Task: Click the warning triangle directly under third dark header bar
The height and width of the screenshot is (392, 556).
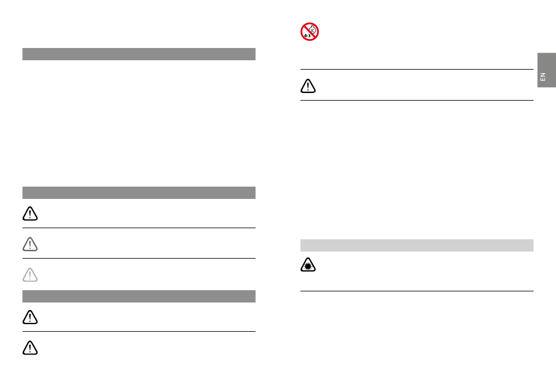Action: 30,317
